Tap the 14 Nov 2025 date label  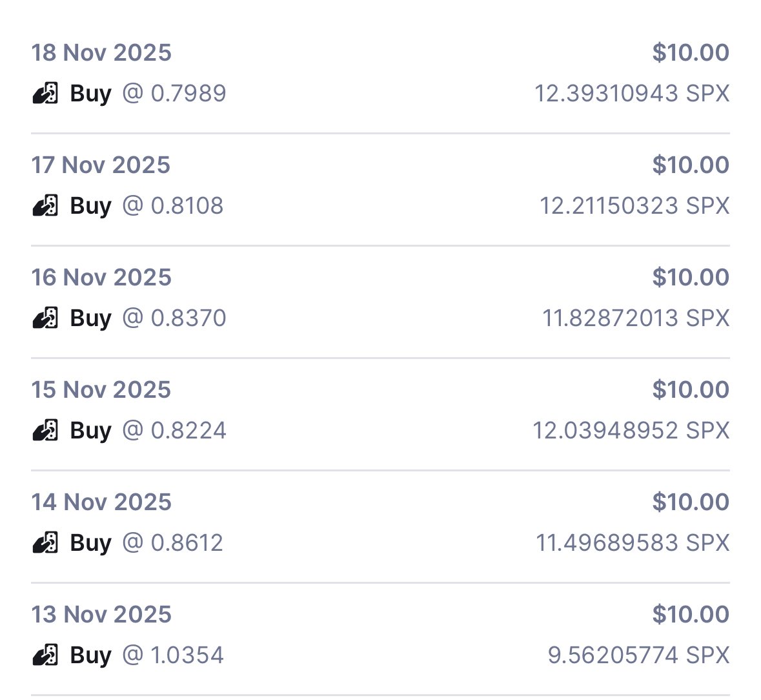tap(101, 502)
